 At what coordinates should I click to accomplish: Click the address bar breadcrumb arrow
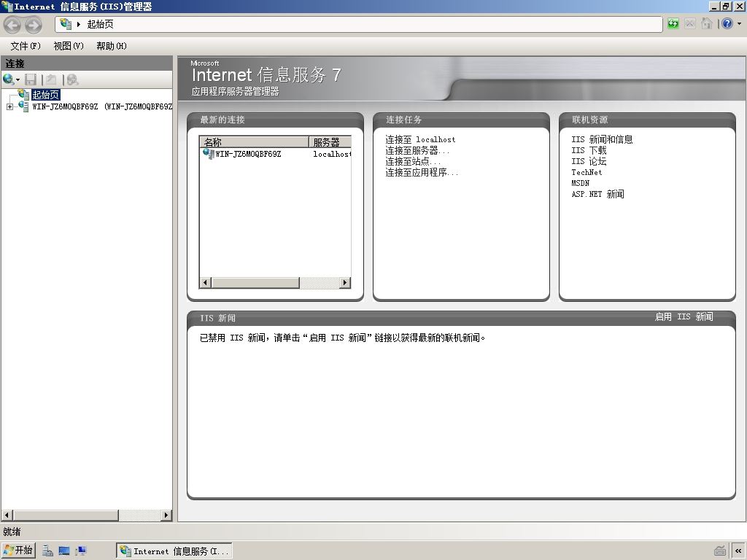(x=79, y=24)
